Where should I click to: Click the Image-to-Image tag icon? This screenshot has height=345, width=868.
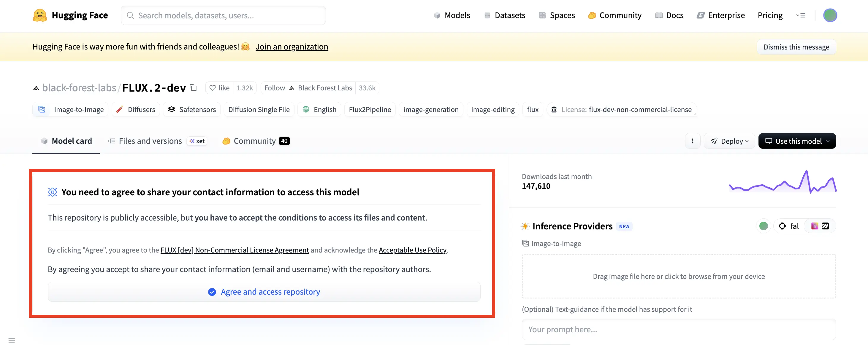pyautogui.click(x=42, y=109)
